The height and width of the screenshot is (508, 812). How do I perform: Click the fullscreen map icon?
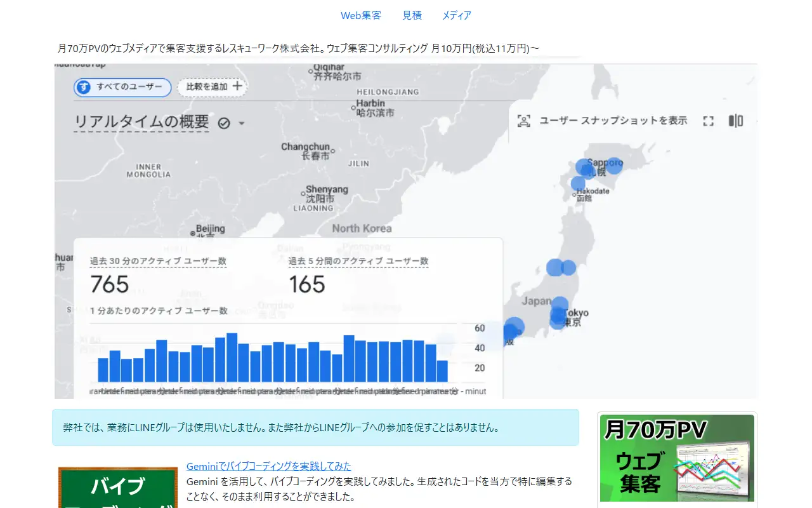click(709, 121)
